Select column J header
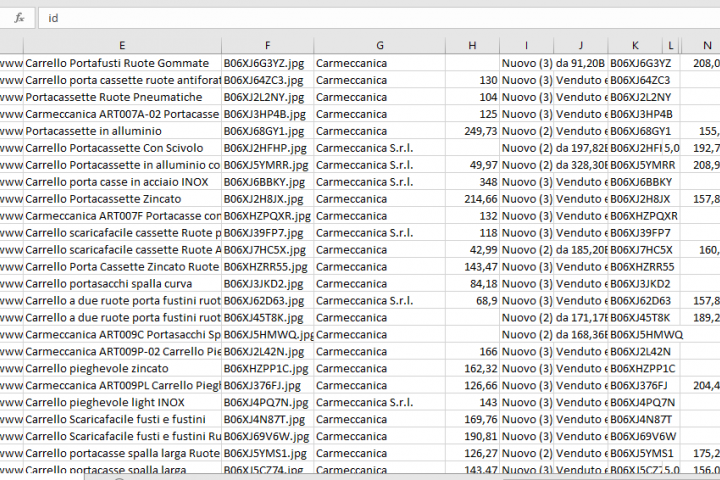The image size is (720, 480). click(581, 45)
